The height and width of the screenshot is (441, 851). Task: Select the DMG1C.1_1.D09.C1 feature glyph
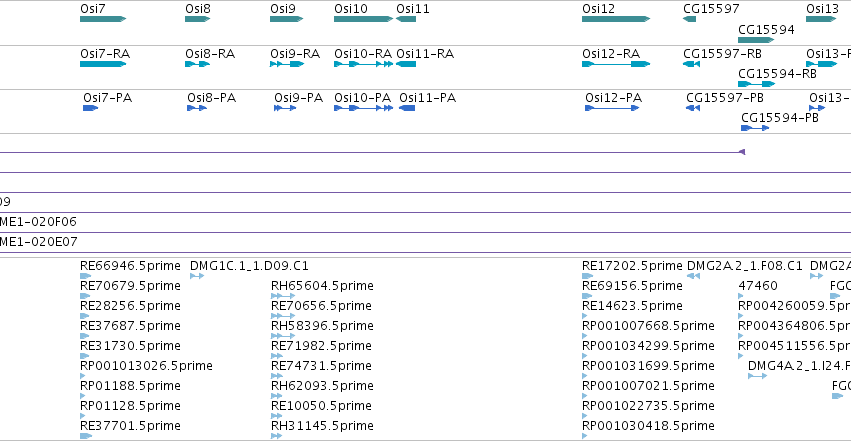point(197,276)
